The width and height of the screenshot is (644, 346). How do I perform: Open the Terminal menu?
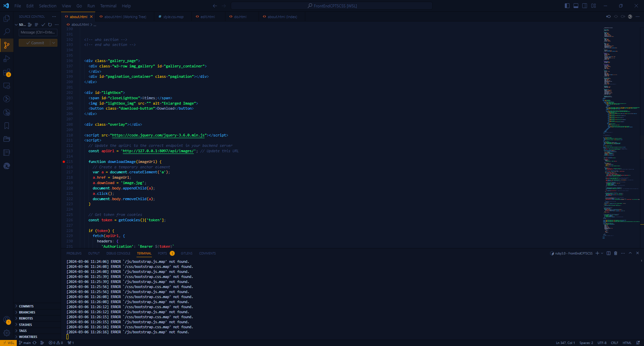[108, 6]
